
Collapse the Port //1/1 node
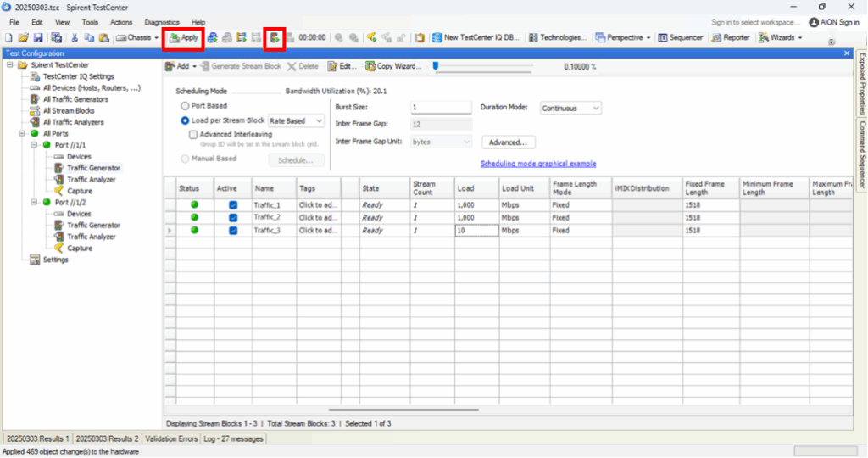click(34, 145)
